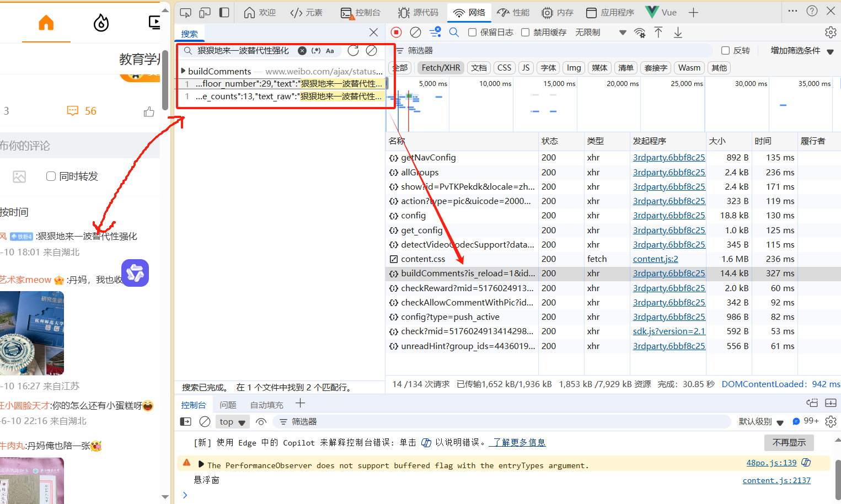Image resolution: width=841 pixels, height=504 pixels.
Task: Enable 禁用缓存 checkbox
Action: pyautogui.click(x=525, y=33)
